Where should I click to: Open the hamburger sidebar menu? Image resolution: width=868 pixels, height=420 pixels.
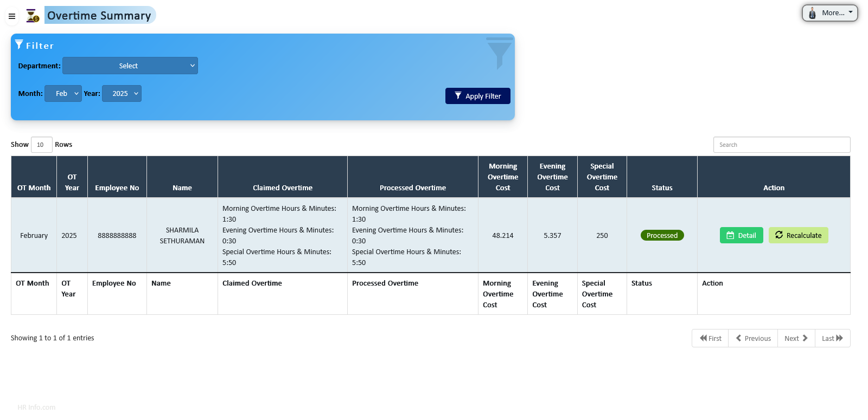[x=12, y=16]
